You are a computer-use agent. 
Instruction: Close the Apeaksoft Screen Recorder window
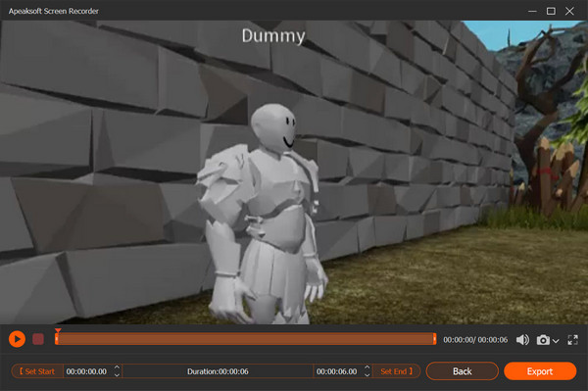coord(569,11)
